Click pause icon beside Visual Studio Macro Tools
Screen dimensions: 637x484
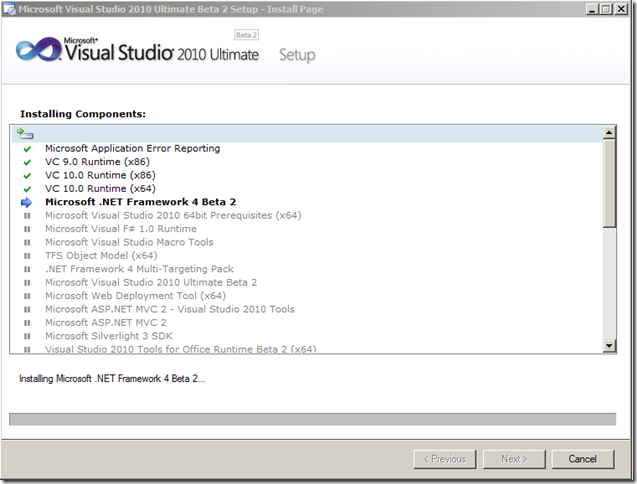click(27, 243)
